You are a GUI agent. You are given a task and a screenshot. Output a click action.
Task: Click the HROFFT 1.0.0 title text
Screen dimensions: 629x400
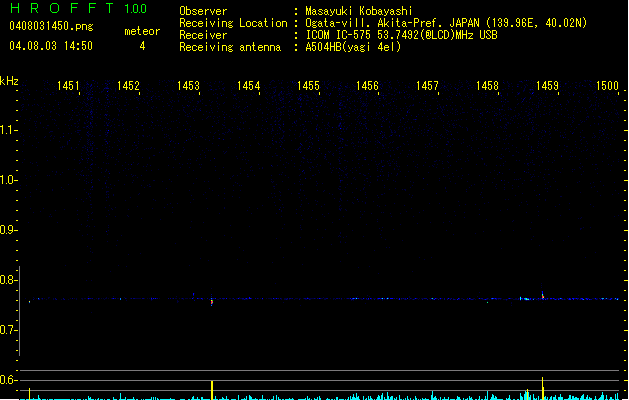pyautogui.click(x=79, y=8)
